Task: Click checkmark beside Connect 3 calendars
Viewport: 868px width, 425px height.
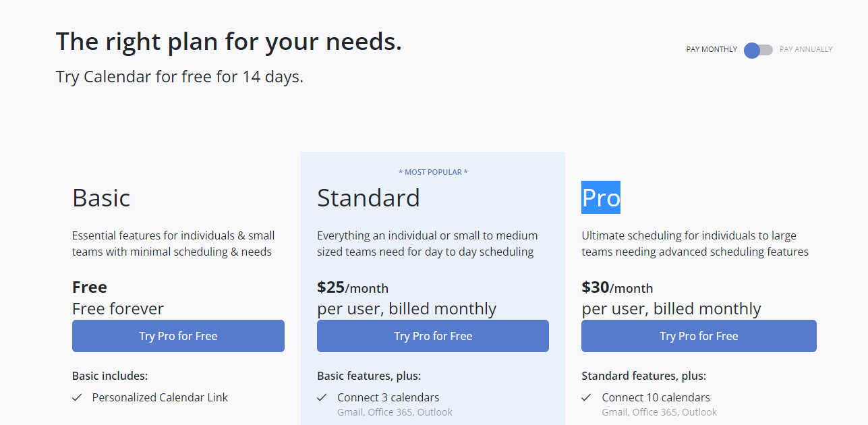Action: coord(322,398)
